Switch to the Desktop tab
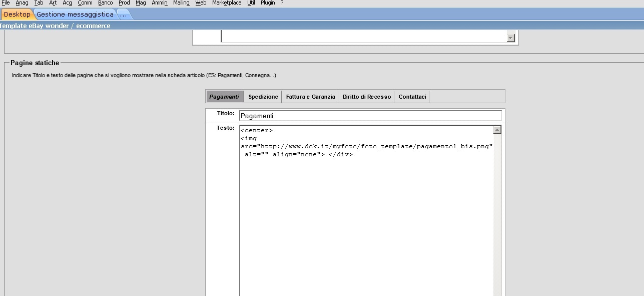Screen dimensions: 644x296 (x=17, y=14)
